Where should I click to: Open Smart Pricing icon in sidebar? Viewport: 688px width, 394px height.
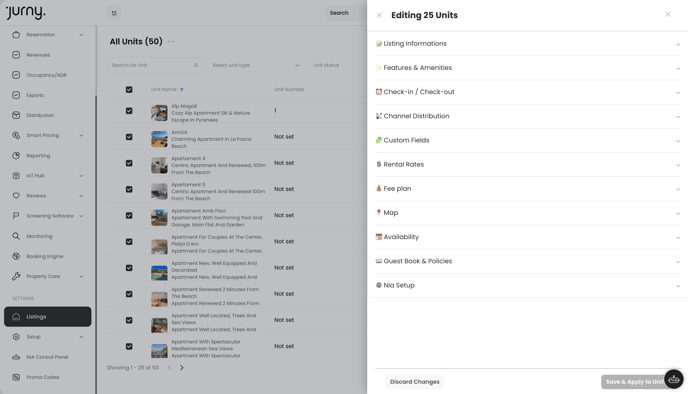pyautogui.click(x=16, y=135)
